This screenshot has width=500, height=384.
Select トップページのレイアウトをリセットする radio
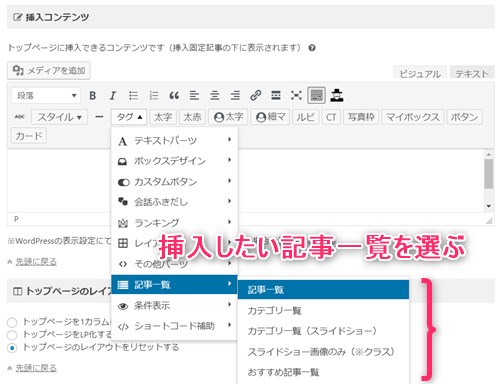pos(12,348)
